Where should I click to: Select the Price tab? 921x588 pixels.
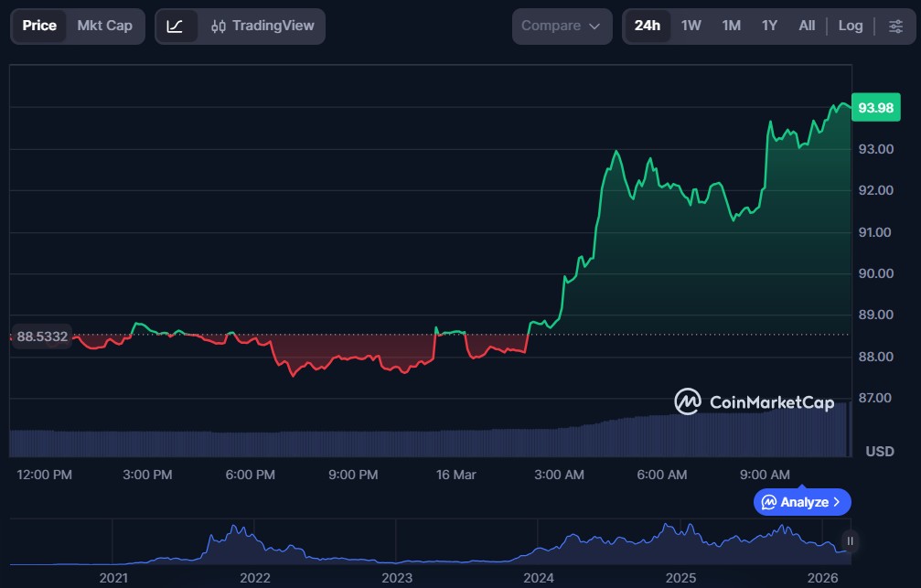pos(39,26)
